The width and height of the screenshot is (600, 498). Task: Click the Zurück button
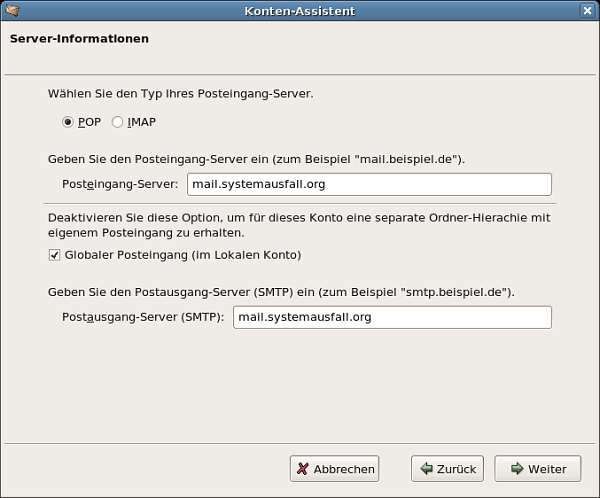tap(447, 469)
